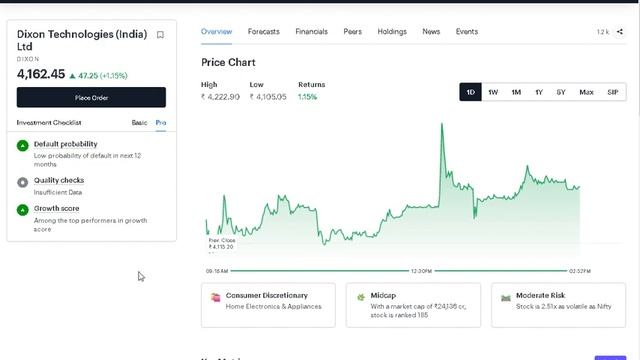Click the share icon beside 1.2k

point(620,31)
